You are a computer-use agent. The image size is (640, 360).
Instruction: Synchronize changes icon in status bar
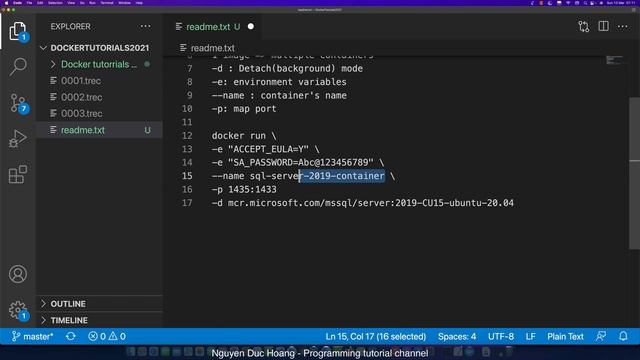coord(71,336)
